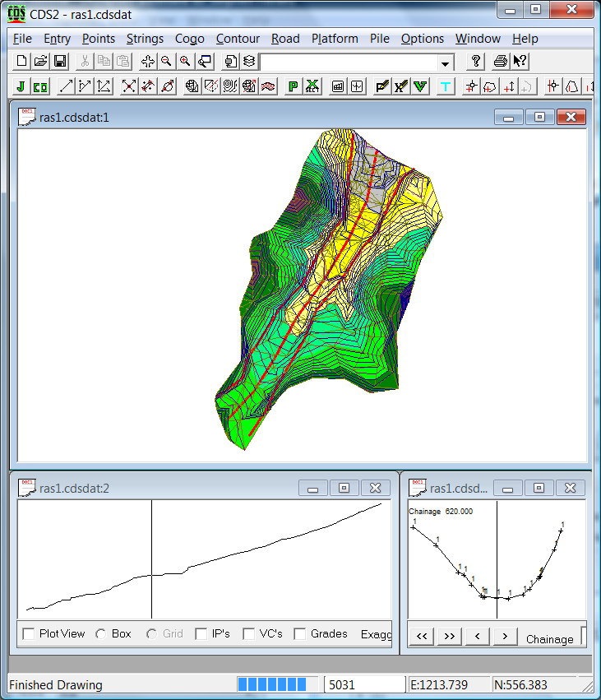This screenshot has width=601, height=700.
Task: Open the Road menu
Action: point(285,39)
